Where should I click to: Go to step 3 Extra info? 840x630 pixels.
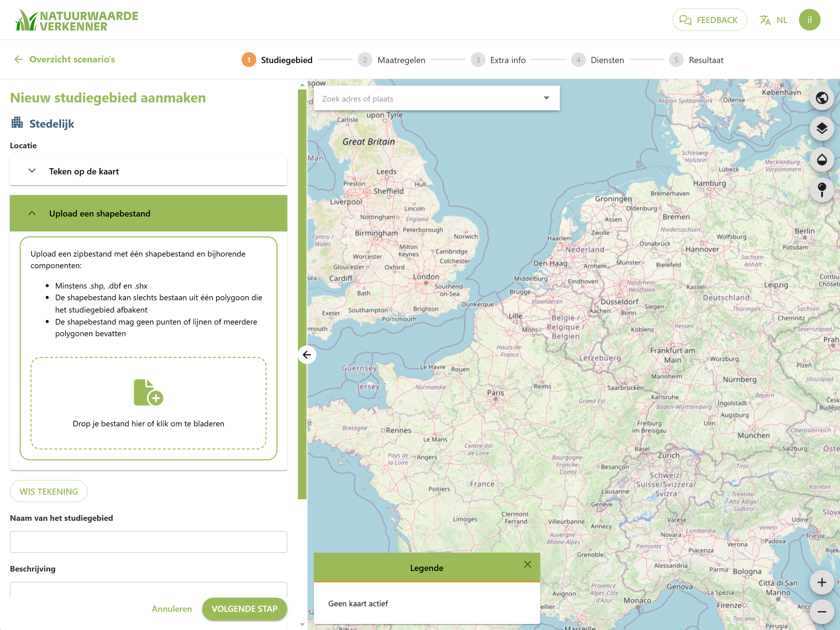click(498, 60)
